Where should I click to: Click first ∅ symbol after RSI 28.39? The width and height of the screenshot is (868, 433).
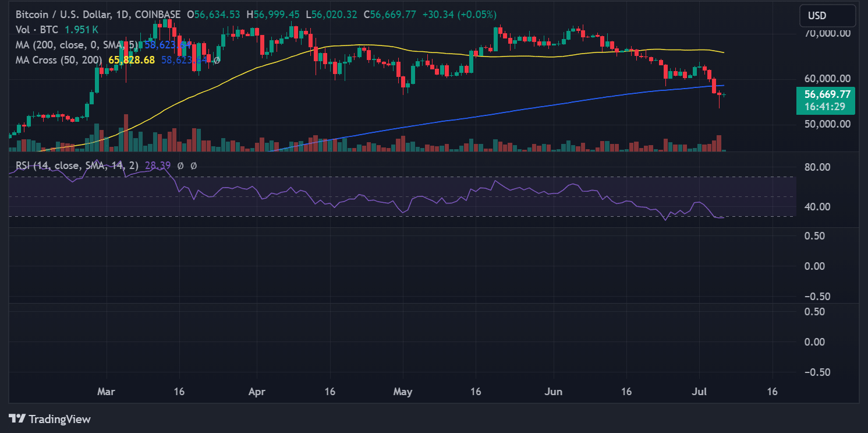coord(180,166)
